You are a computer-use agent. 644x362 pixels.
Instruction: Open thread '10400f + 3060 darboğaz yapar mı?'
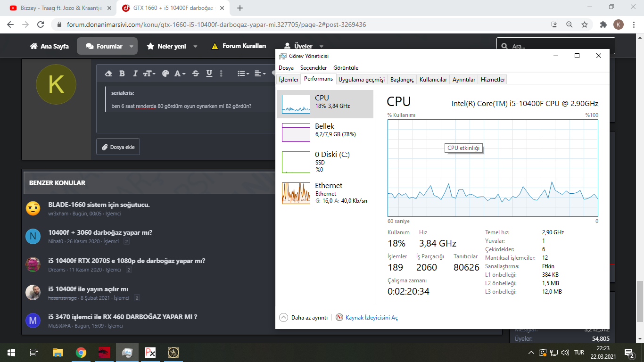point(100,232)
